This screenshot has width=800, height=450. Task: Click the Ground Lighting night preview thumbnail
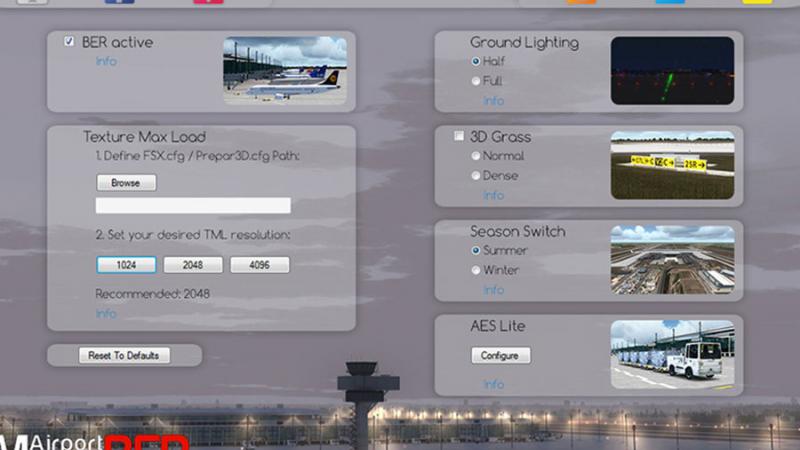point(672,70)
